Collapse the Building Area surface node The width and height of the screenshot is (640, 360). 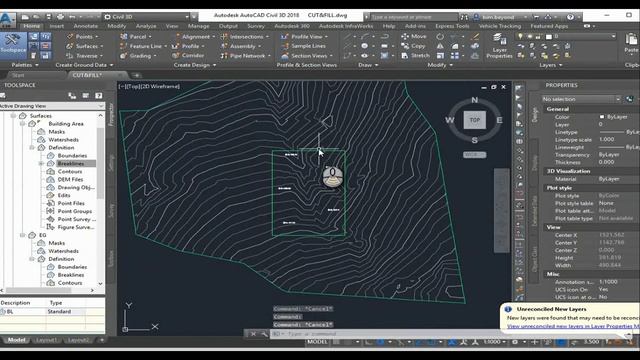pyautogui.click(x=23, y=124)
